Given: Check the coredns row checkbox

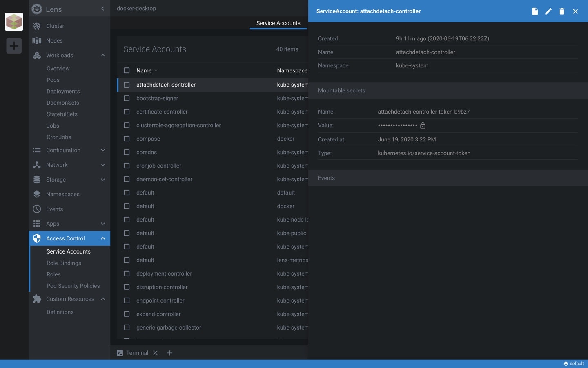Looking at the screenshot, I should (x=127, y=152).
